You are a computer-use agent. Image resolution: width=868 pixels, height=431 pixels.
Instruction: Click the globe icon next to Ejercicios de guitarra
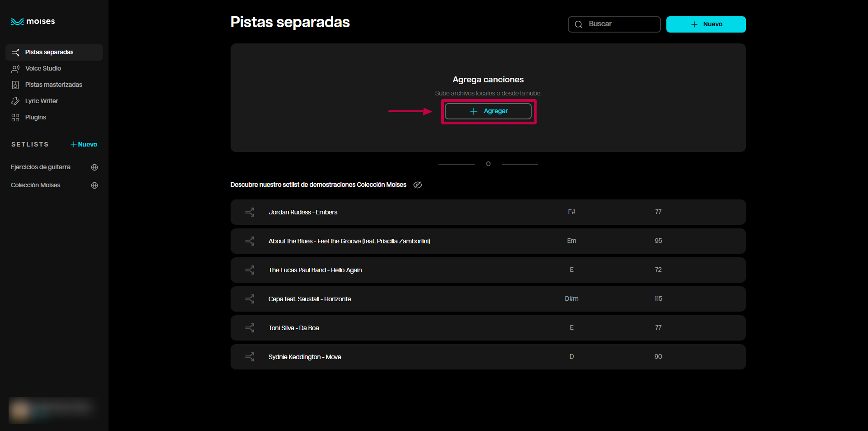(x=94, y=167)
